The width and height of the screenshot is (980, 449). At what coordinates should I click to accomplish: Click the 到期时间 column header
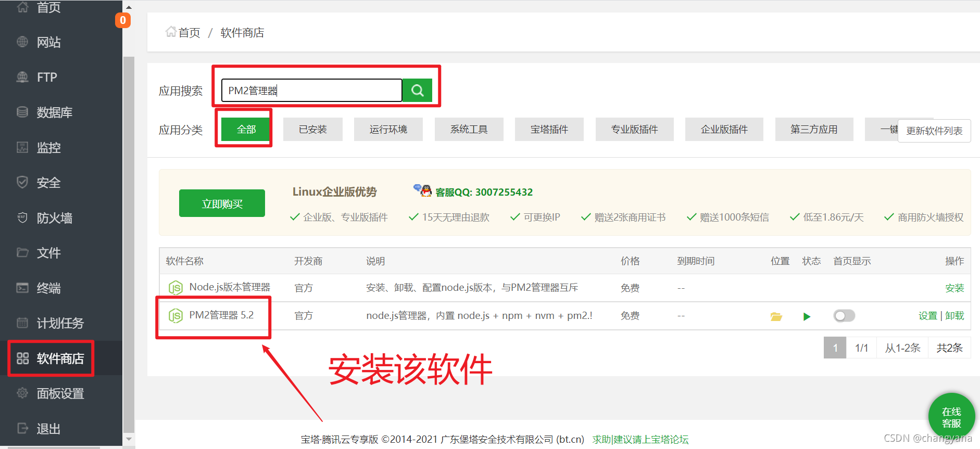696,261
